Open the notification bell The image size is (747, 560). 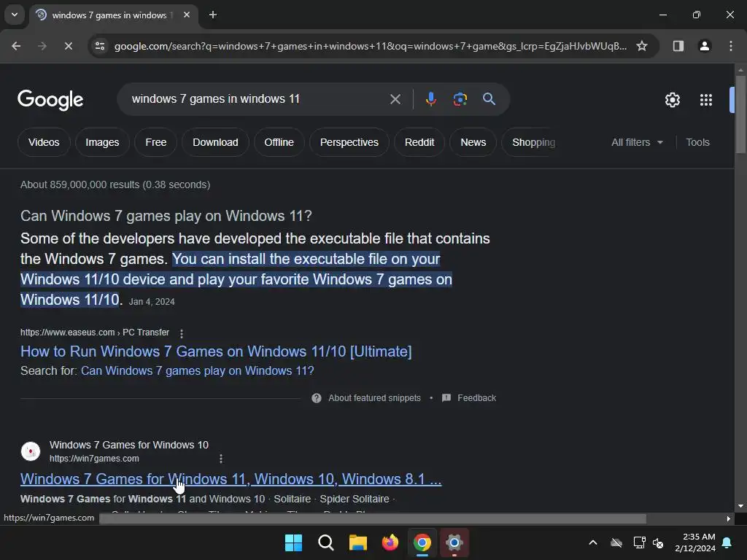727,542
